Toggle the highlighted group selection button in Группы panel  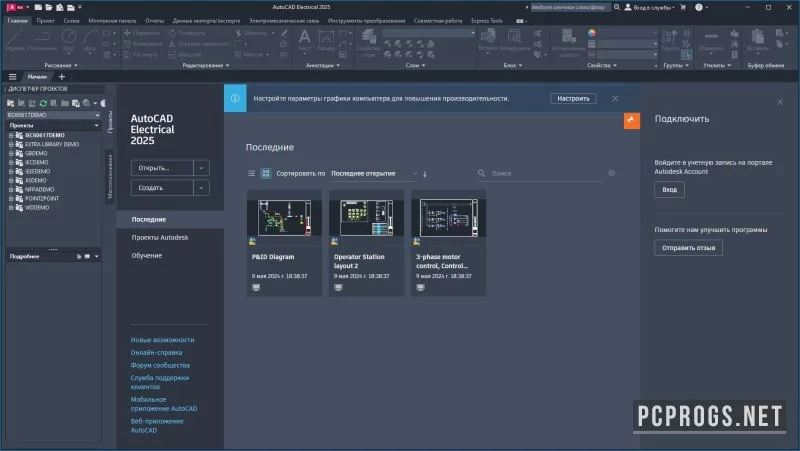coord(686,54)
